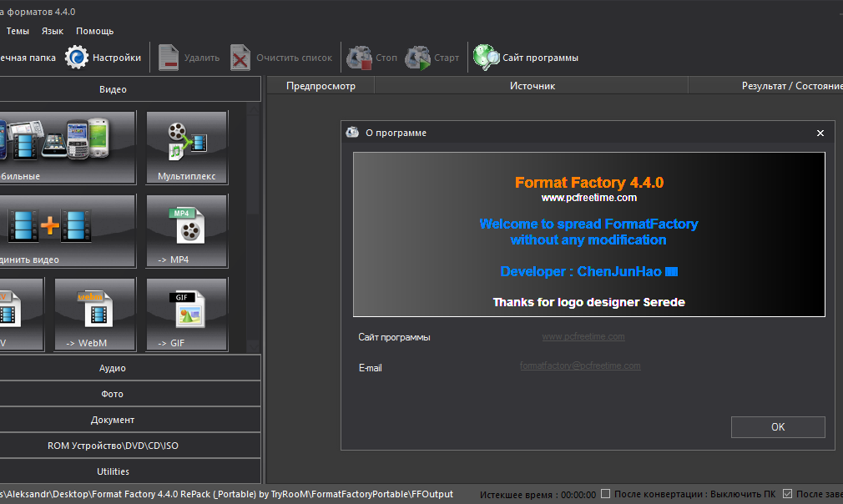
Task: Click the video list scrollbar down arrow
Action: pyautogui.click(x=254, y=345)
